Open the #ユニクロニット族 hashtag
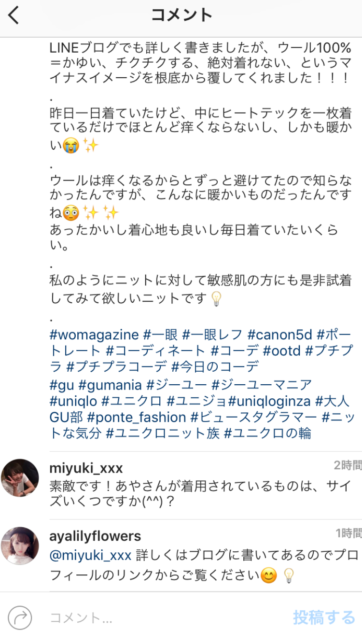362x644 pixels. [163, 433]
